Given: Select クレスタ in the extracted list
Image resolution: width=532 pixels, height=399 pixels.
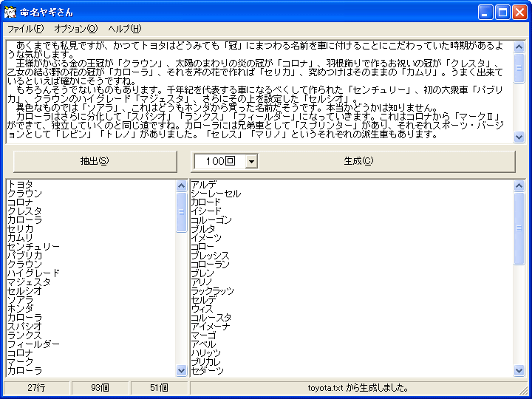Looking at the screenshot, I should coord(24,211).
